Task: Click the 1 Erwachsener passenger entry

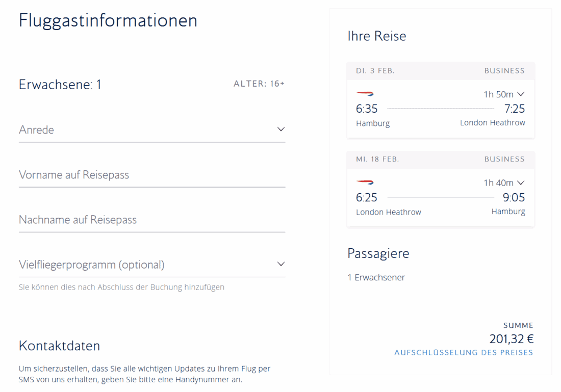Action: pyautogui.click(x=376, y=277)
